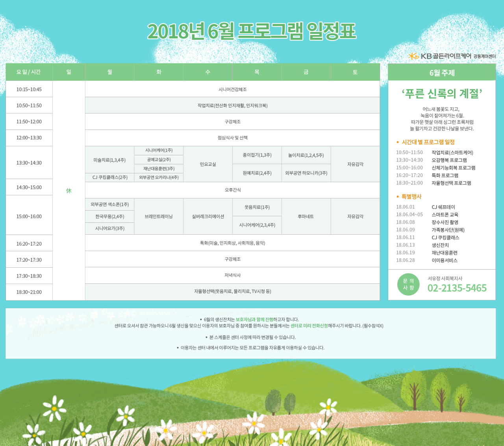Viewport: 504px width, 446px height.
Task: Select the 토 column header
Action: tap(355, 72)
